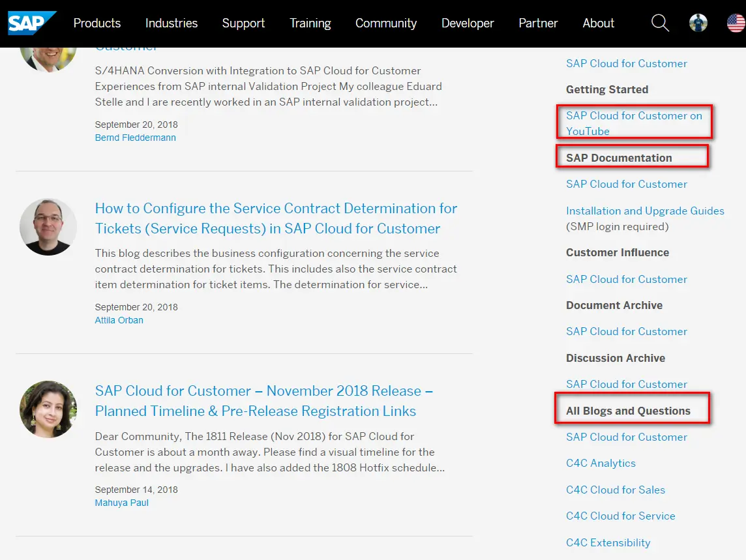746x560 pixels.
Task: Open the C4C Analytics link
Action: click(601, 463)
